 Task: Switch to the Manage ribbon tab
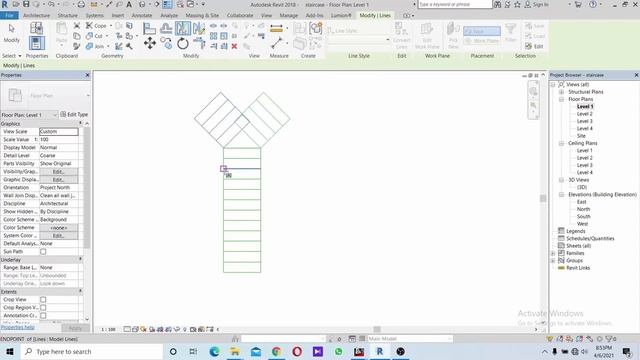(x=289, y=16)
